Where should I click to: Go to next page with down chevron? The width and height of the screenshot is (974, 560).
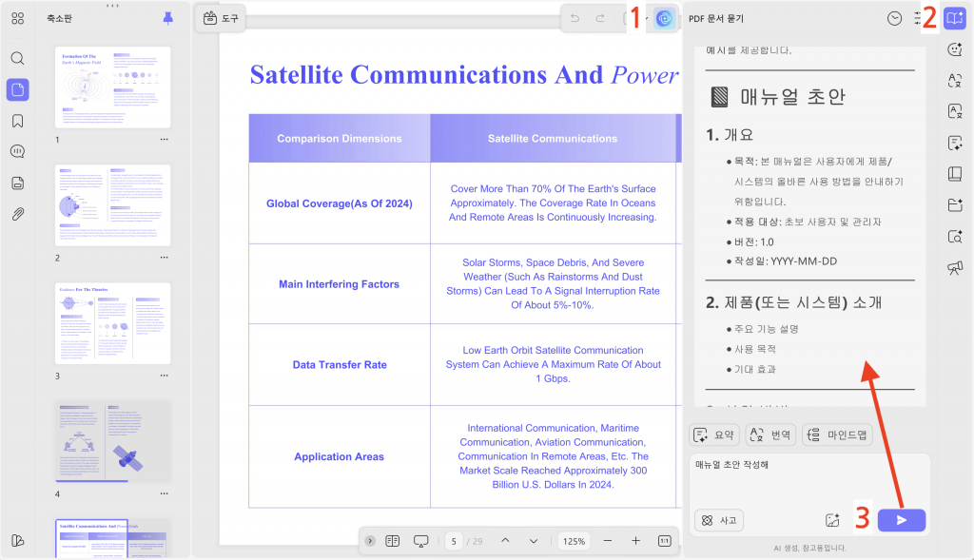tap(534, 541)
